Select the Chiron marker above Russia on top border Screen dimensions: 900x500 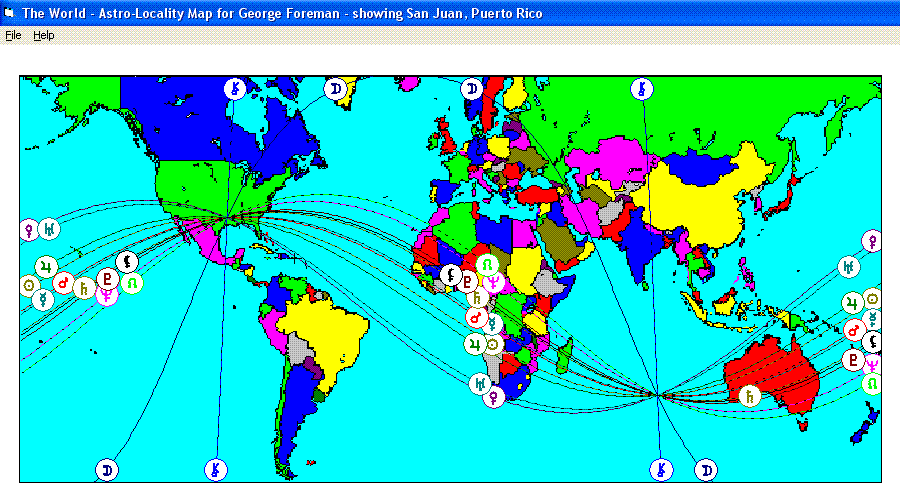tap(642, 89)
